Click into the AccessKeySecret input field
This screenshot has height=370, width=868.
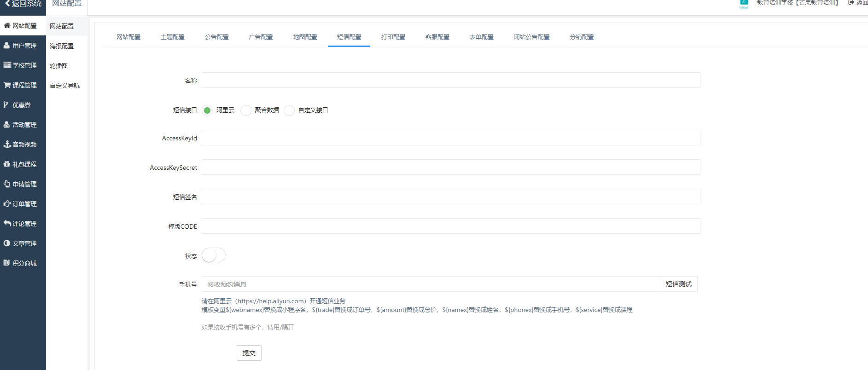[451, 167]
